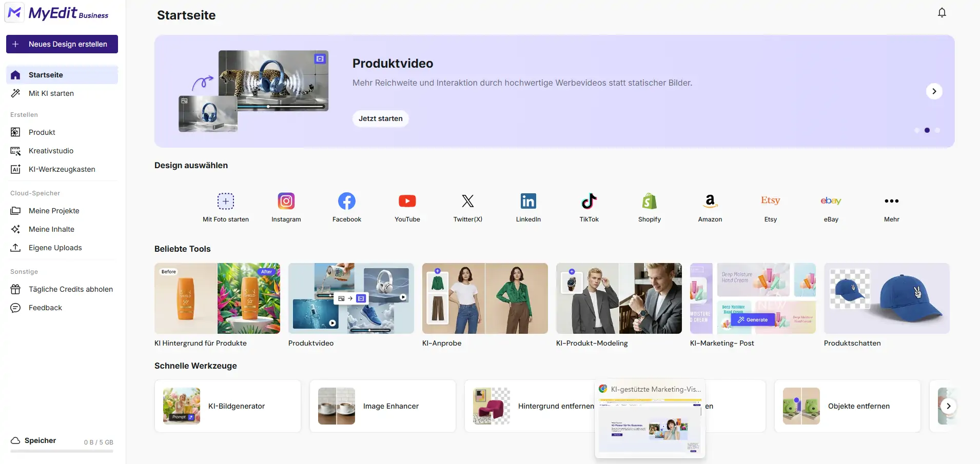Image resolution: width=980 pixels, height=464 pixels.
Task: Select the Instagram design icon
Action: point(286,201)
